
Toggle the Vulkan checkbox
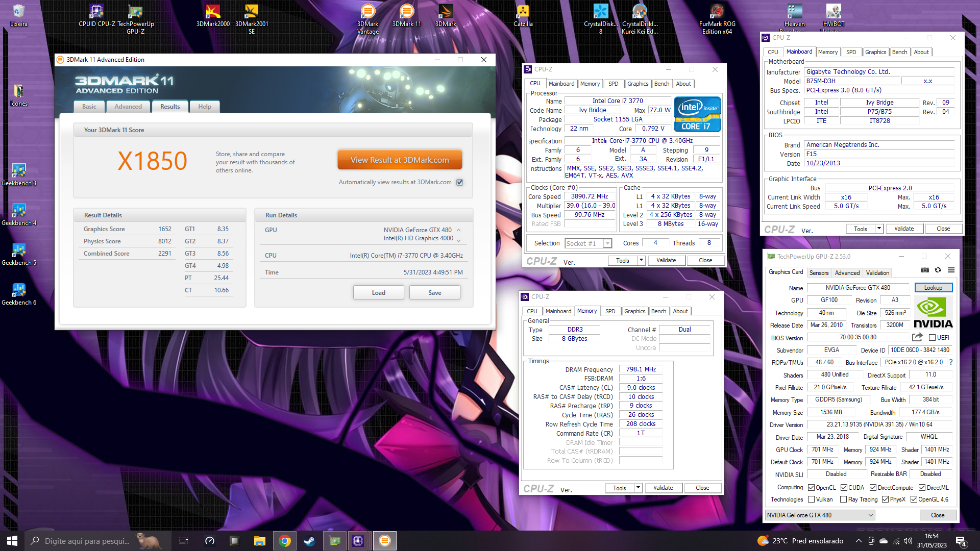(811, 499)
